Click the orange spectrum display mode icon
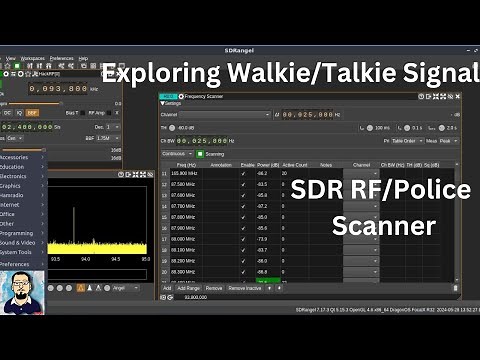This screenshot has height=360, width=480. [80, 288]
